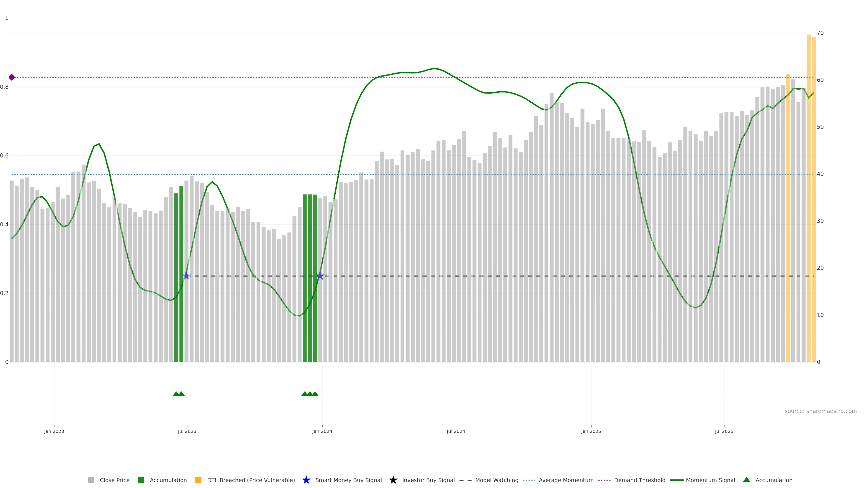Screen dimensions: 868x488
Task: Click the blue star near Jan 2024
Action: [320, 276]
